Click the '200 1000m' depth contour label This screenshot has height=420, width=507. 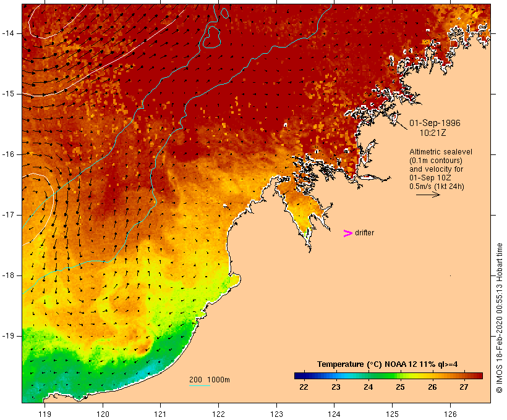(x=210, y=380)
